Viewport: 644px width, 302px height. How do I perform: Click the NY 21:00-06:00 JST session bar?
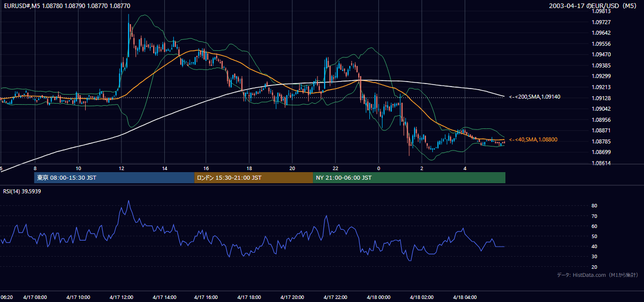tap(409, 178)
